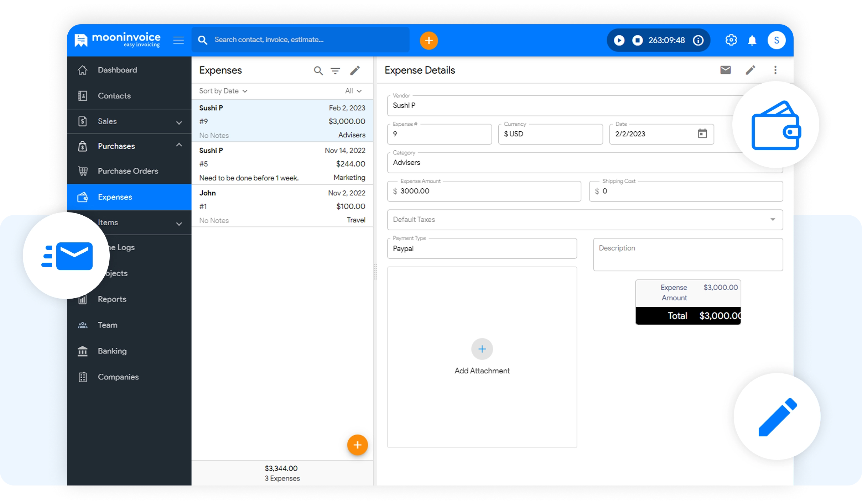Expand the Default Taxes dropdown

pyautogui.click(x=772, y=220)
